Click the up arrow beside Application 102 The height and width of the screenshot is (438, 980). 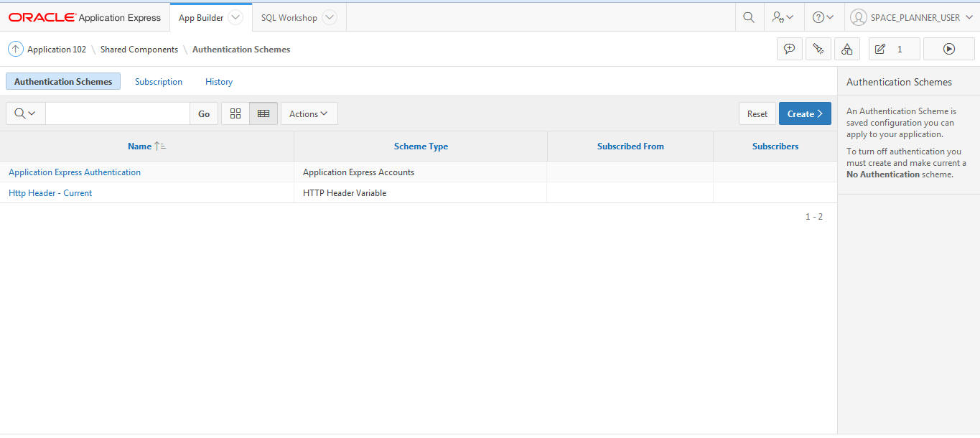[16, 49]
